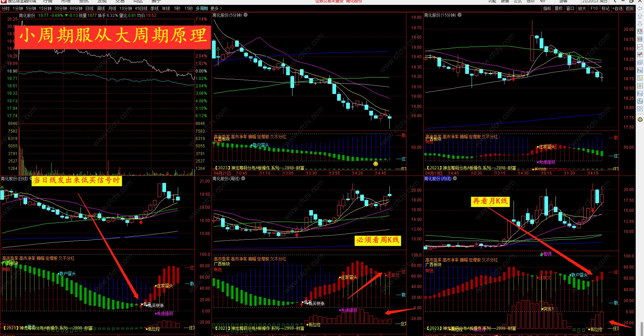Click the 返回 button
Image resolution: width=644 pixels, height=336 pixels.
coord(630,8)
